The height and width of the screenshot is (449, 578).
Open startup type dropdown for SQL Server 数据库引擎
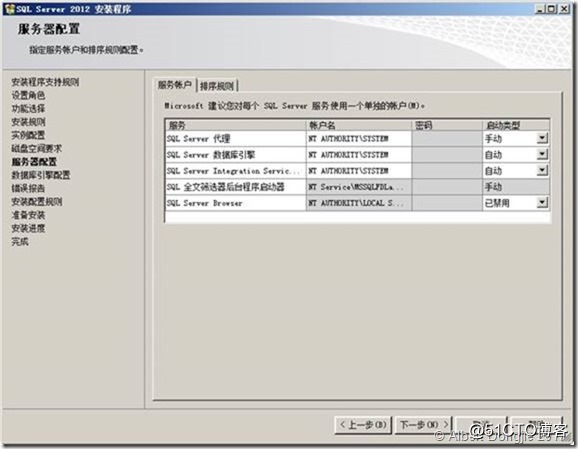tap(542, 154)
